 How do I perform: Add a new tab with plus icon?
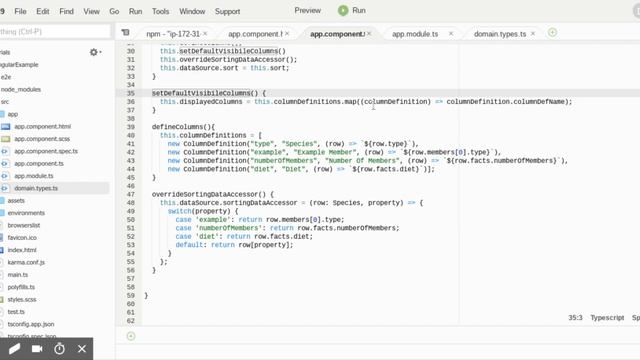pos(552,32)
